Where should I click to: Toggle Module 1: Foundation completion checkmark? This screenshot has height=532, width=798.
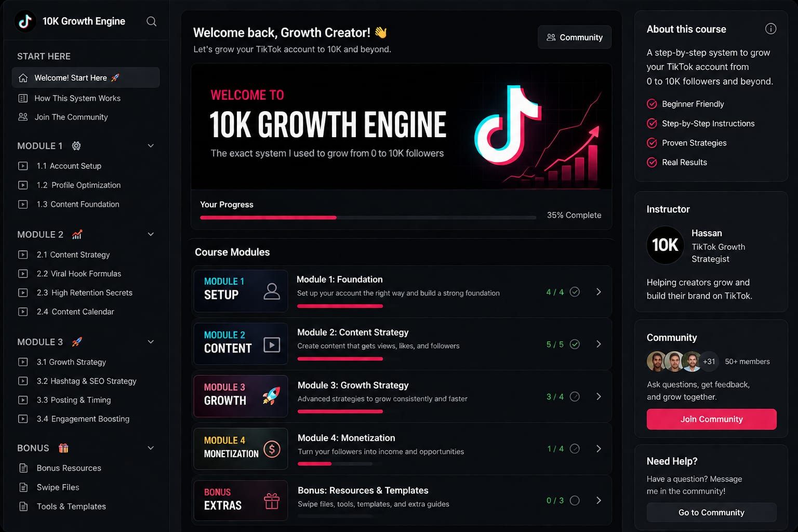575,292
